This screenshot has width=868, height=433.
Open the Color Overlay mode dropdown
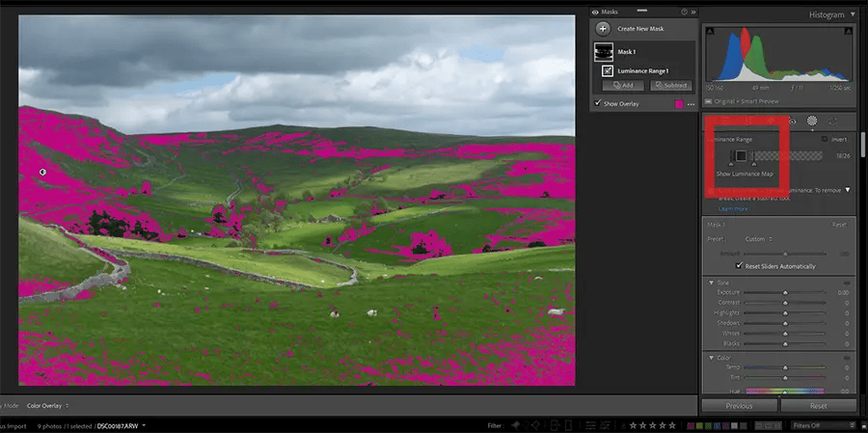47,406
